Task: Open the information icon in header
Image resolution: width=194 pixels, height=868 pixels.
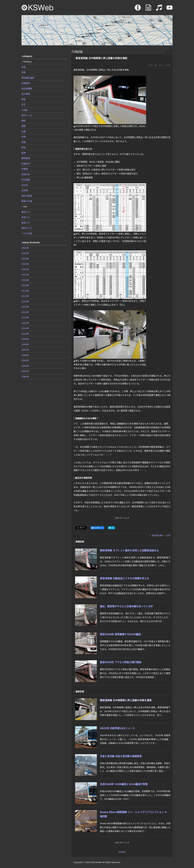Action: [x=138, y=7]
